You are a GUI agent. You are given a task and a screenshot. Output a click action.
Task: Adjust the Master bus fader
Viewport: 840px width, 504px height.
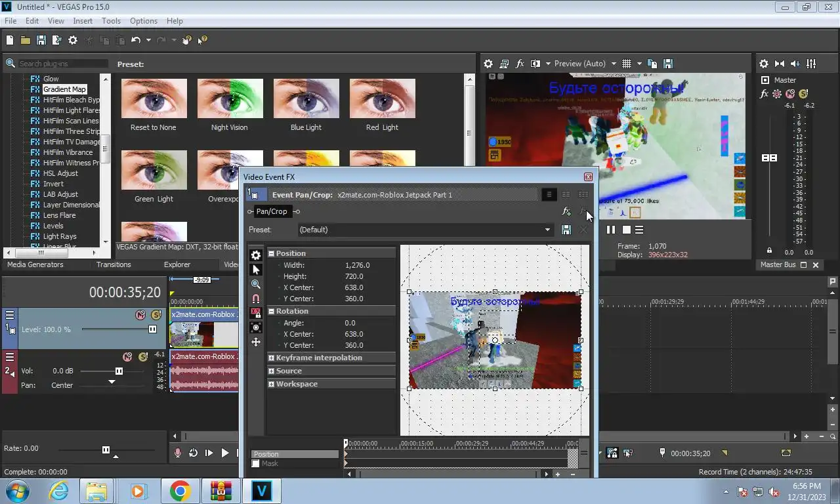point(769,158)
